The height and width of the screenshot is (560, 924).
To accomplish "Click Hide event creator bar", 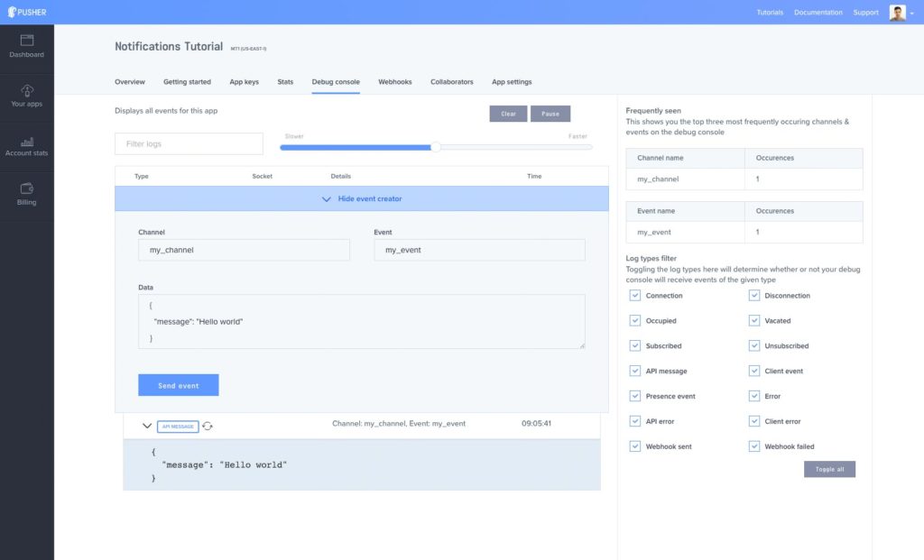I will (361, 198).
